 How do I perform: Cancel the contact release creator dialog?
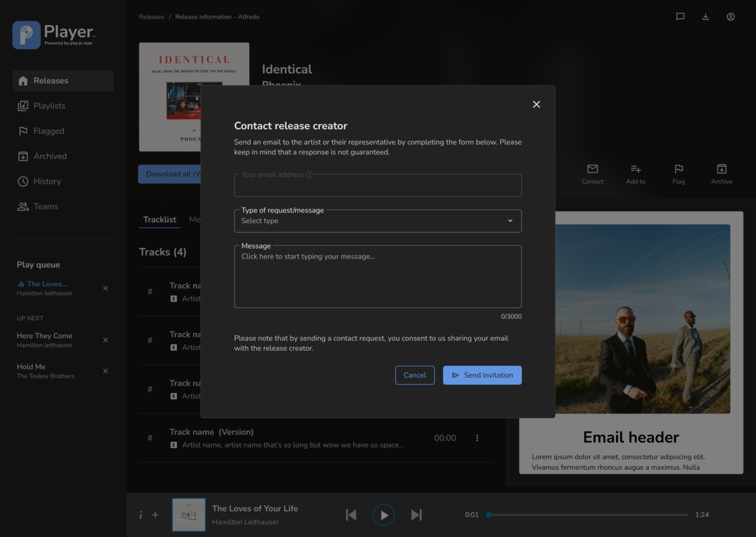415,375
